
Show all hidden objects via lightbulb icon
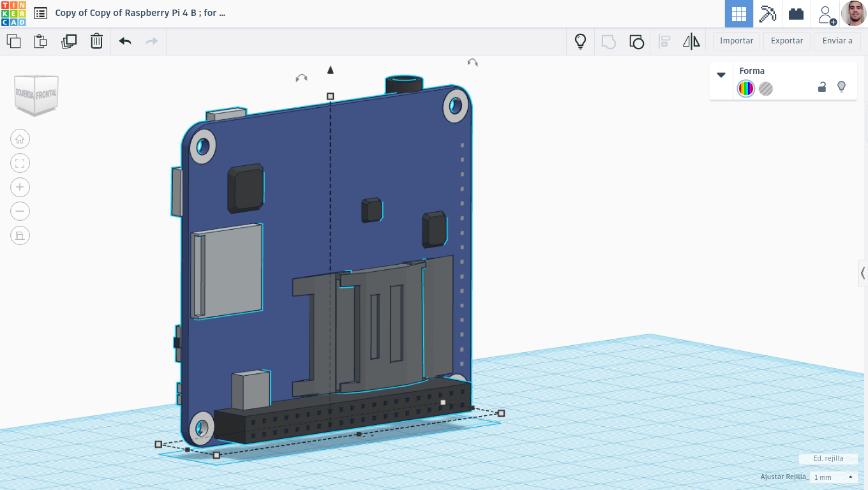point(580,41)
